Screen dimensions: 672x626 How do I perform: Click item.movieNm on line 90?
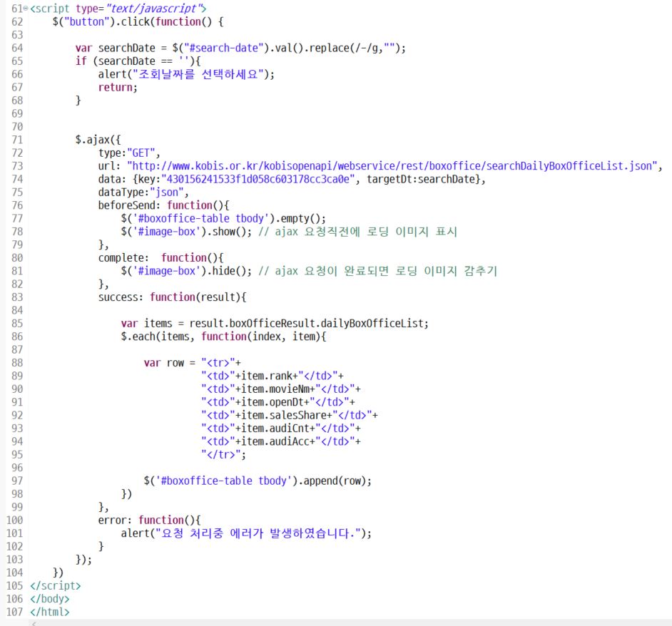(275, 389)
